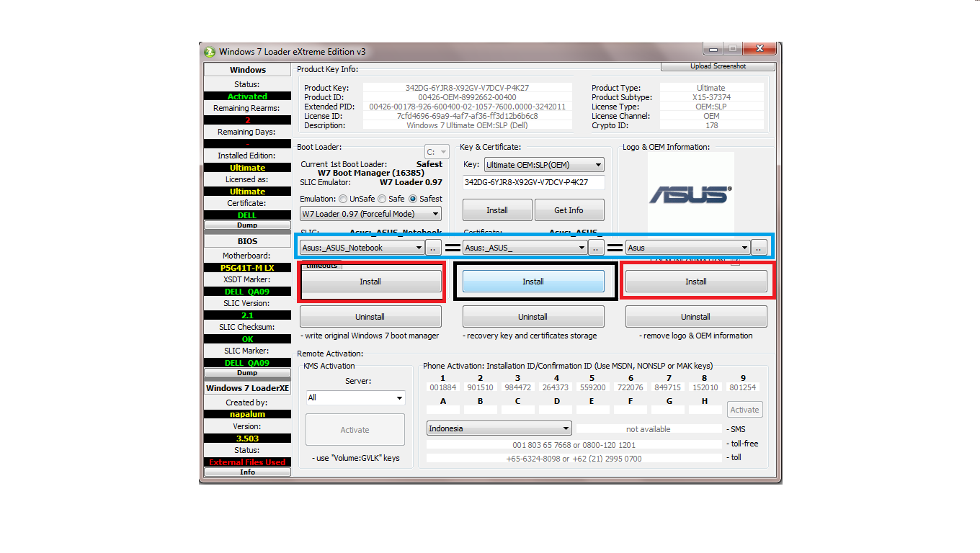This screenshot has height=553, width=980.
Task: Open the Certificate dropdown showing Asus:_ASUS_
Action: click(525, 248)
